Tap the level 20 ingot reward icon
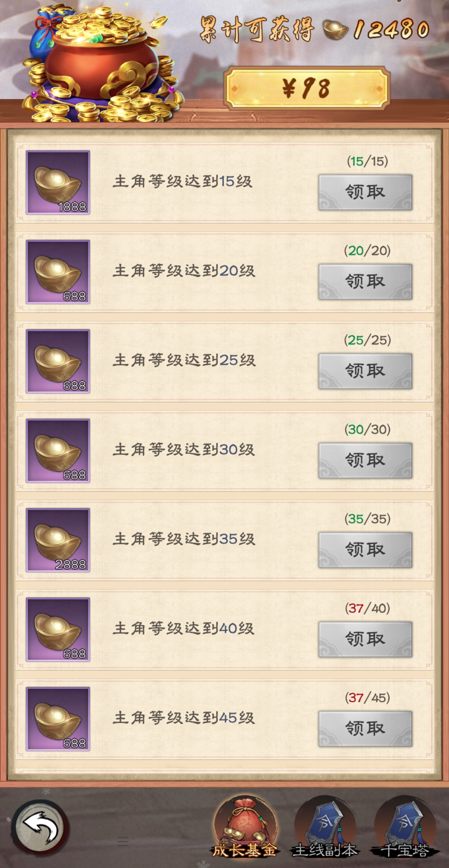The height and width of the screenshot is (868, 449). click(58, 272)
